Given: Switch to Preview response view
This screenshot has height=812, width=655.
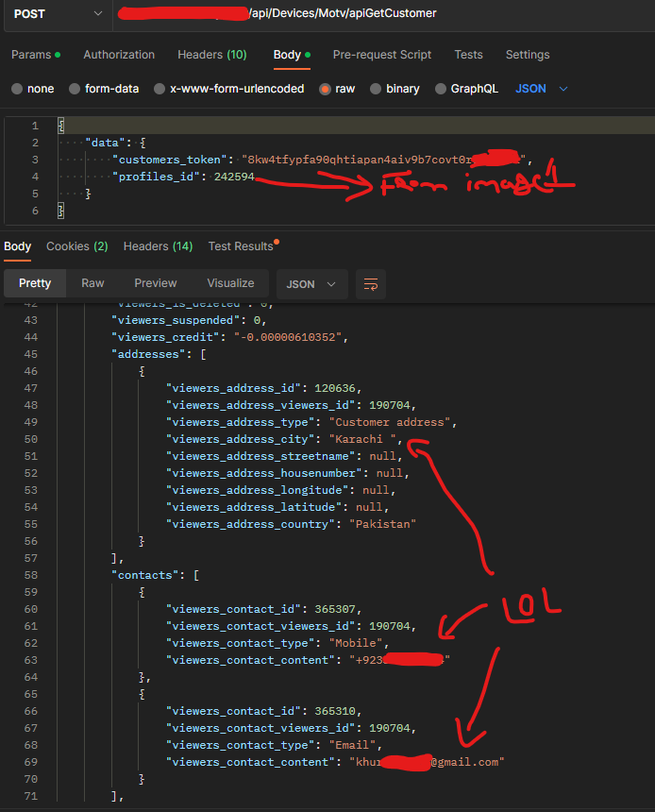Looking at the screenshot, I should point(156,283).
